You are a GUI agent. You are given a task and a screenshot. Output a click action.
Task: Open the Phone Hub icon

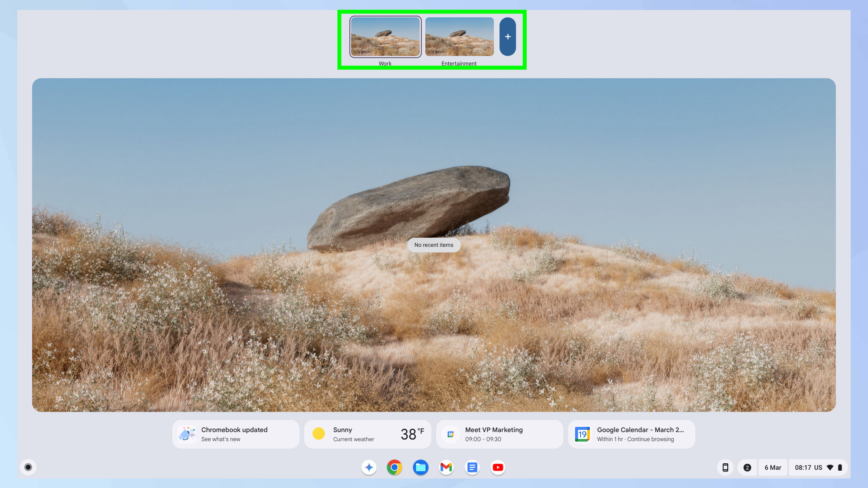(725, 467)
